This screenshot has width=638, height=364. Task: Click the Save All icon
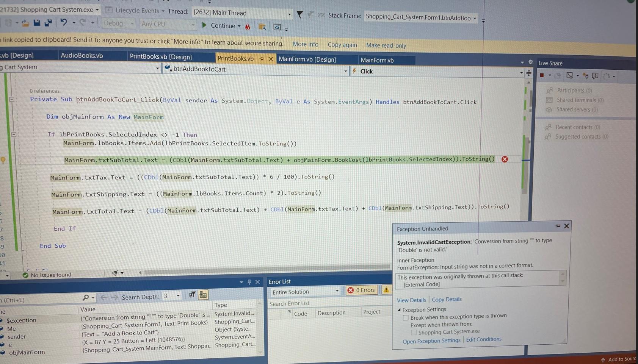(x=48, y=23)
